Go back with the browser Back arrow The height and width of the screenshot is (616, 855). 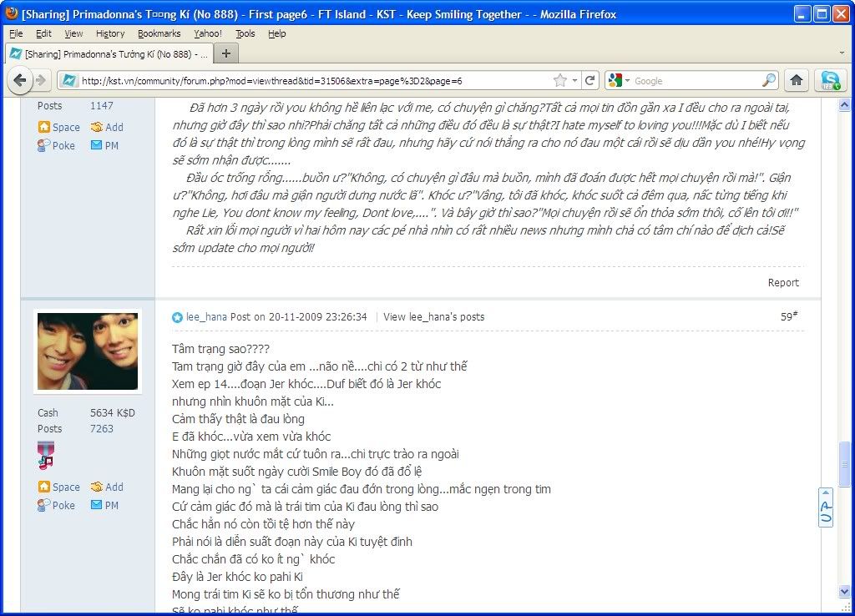pyautogui.click(x=20, y=81)
